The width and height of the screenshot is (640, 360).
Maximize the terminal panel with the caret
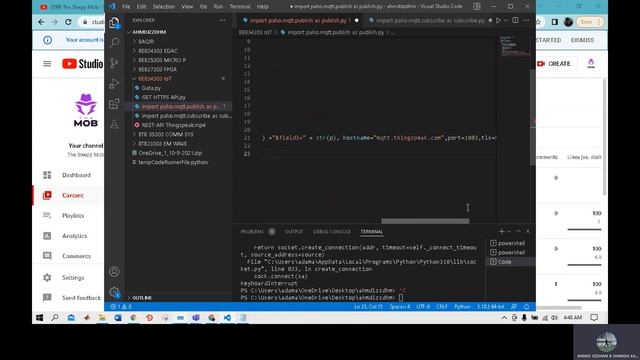[518, 231]
